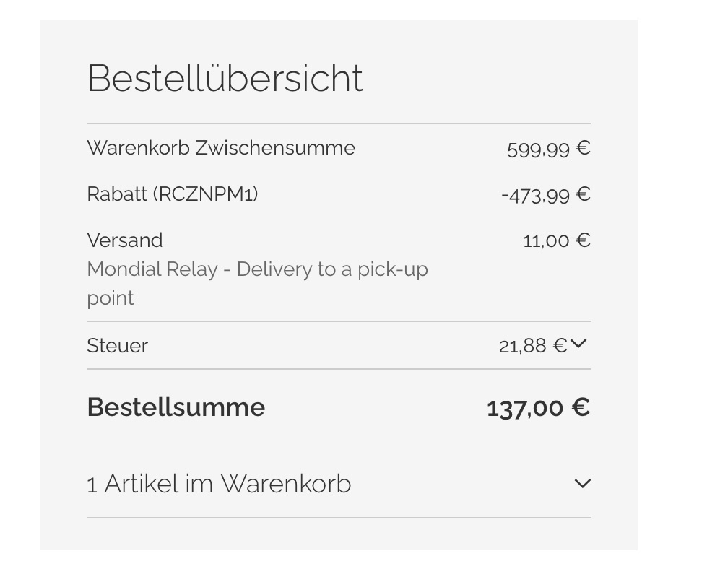Expand the Steuer details chevron
The image size is (728, 582).
point(578,344)
